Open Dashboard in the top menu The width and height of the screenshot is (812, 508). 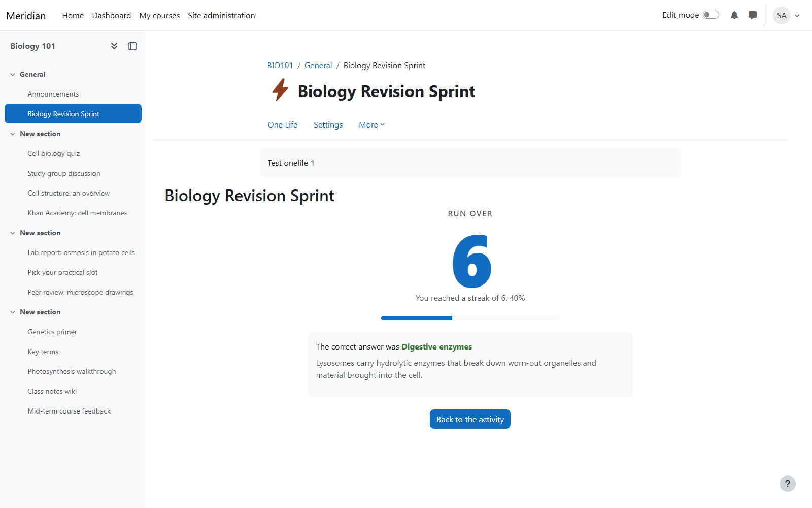[x=112, y=15]
